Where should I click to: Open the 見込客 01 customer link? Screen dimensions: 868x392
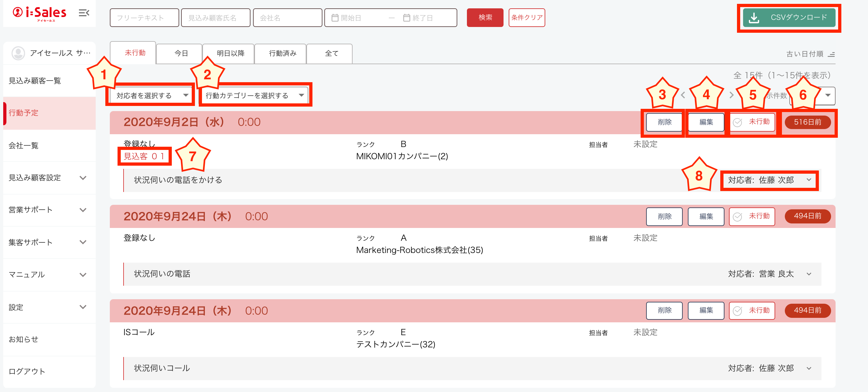point(144,156)
